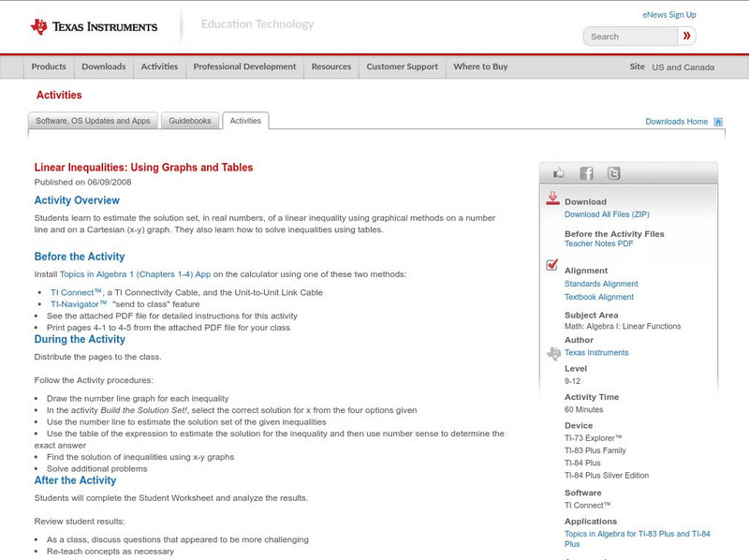
Task: Click the Texas Instruments logo
Action: [94, 26]
